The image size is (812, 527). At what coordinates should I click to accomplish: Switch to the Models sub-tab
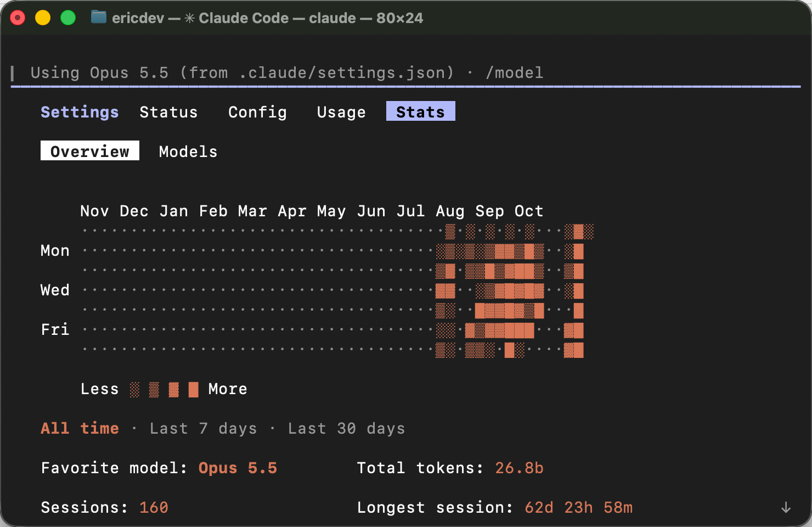188,152
